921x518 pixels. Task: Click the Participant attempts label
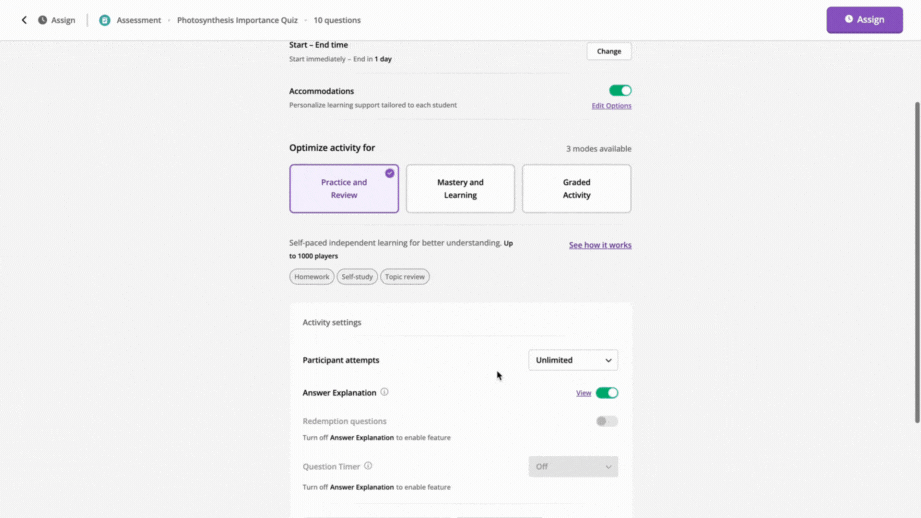tap(341, 360)
